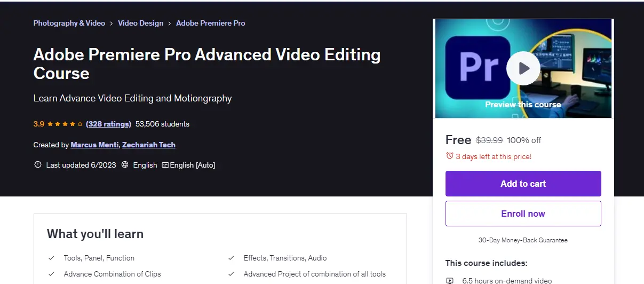Click the checkmark beside Advance Combination of Clips
Viewport: 644px width, 284px height.
click(x=51, y=274)
